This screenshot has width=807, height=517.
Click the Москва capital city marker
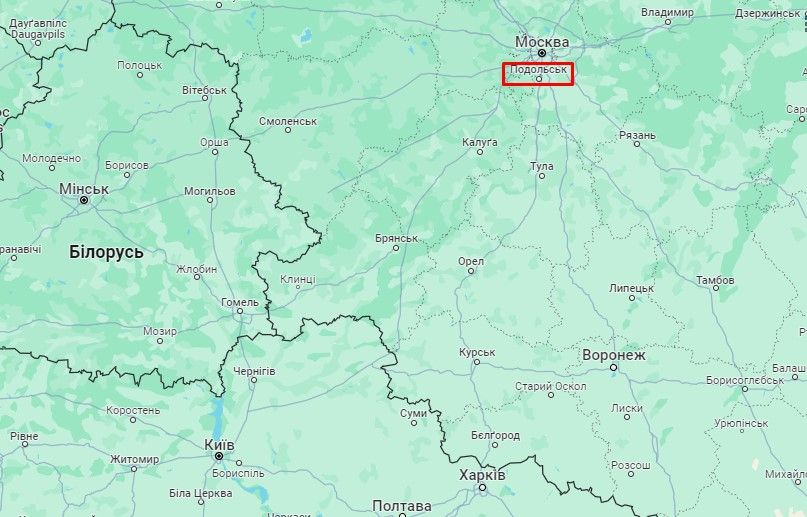tap(542, 53)
